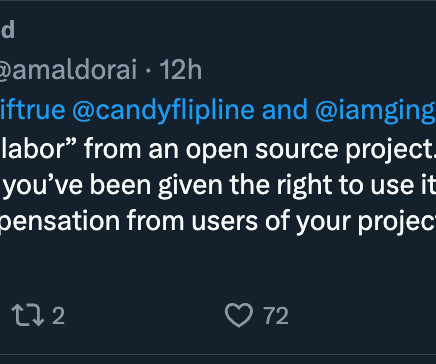Open the @amaldorai profile handle
The height and width of the screenshot is (364, 436).
pyautogui.click(x=68, y=70)
